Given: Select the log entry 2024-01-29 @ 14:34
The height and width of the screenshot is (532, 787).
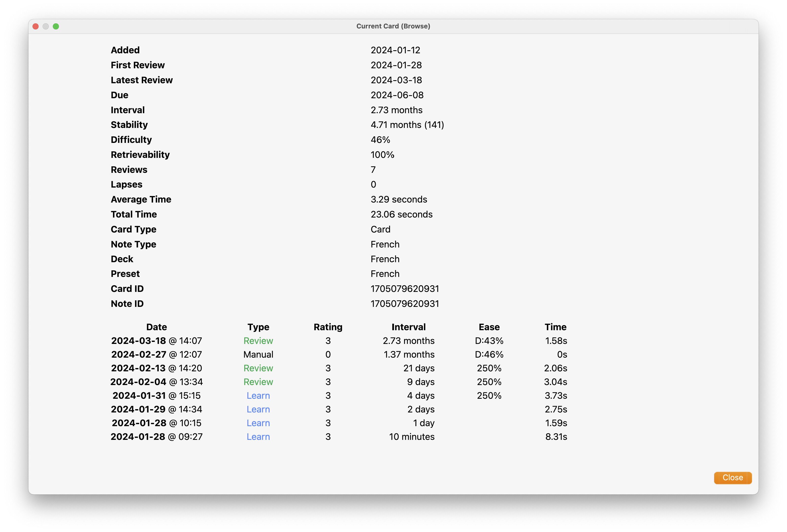Looking at the screenshot, I should (156, 409).
